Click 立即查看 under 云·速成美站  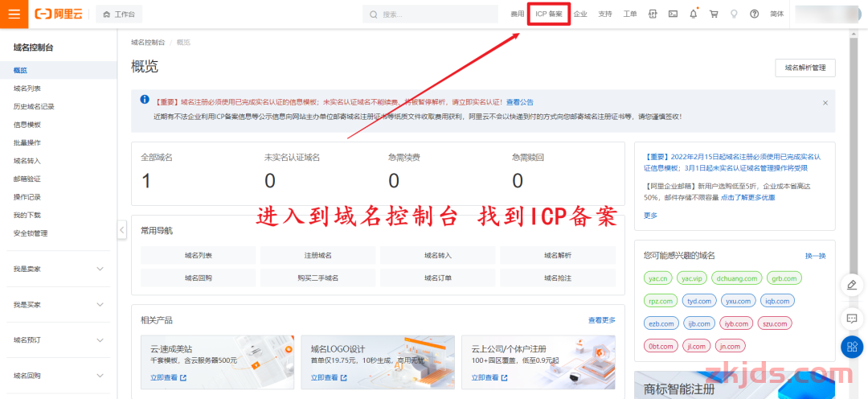click(168, 378)
